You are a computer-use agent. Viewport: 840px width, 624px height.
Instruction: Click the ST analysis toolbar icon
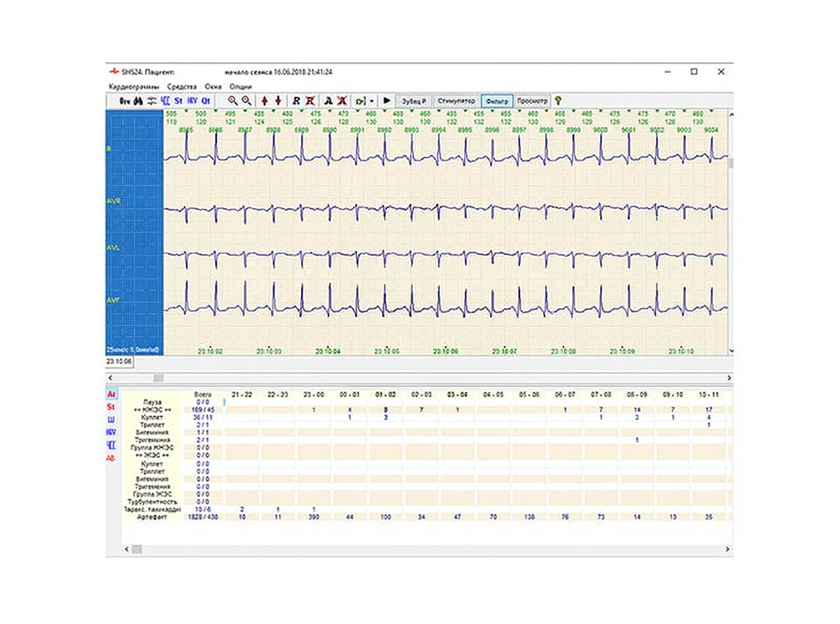pos(178,101)
